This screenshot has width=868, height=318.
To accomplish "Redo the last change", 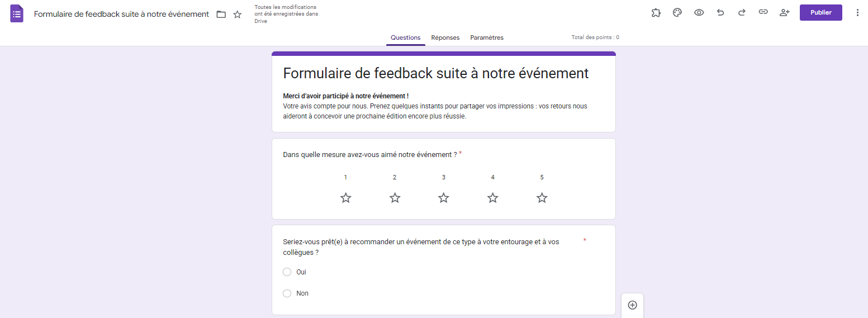I will pos(742,12).
